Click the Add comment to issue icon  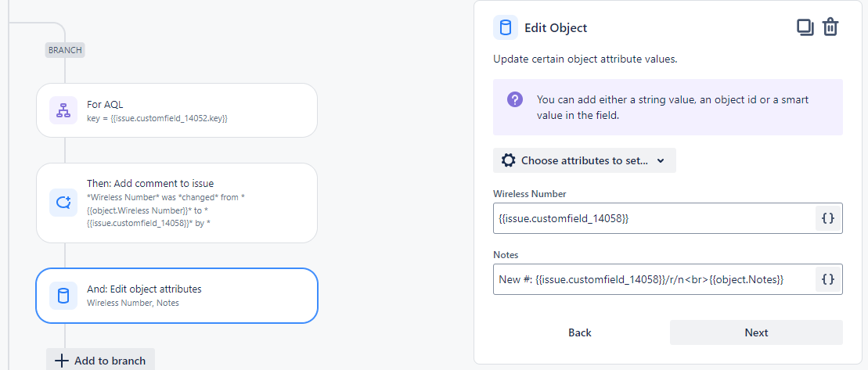point(63,203)
